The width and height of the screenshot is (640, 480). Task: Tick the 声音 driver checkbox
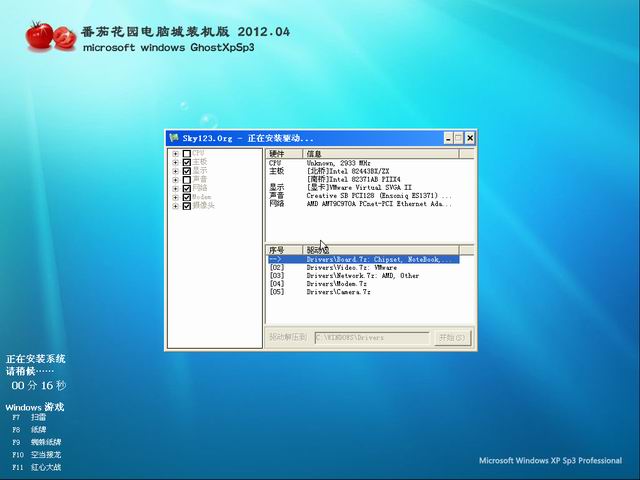tap(187, 180)
